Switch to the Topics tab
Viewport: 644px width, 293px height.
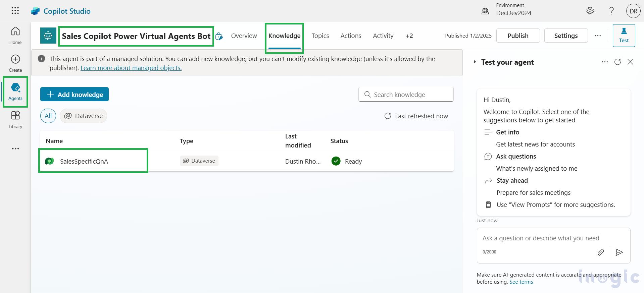(x=320, y=36)
